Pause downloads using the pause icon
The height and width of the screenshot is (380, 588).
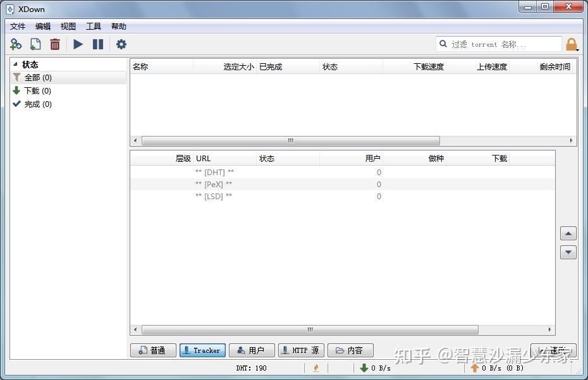(x=99, y=44)
